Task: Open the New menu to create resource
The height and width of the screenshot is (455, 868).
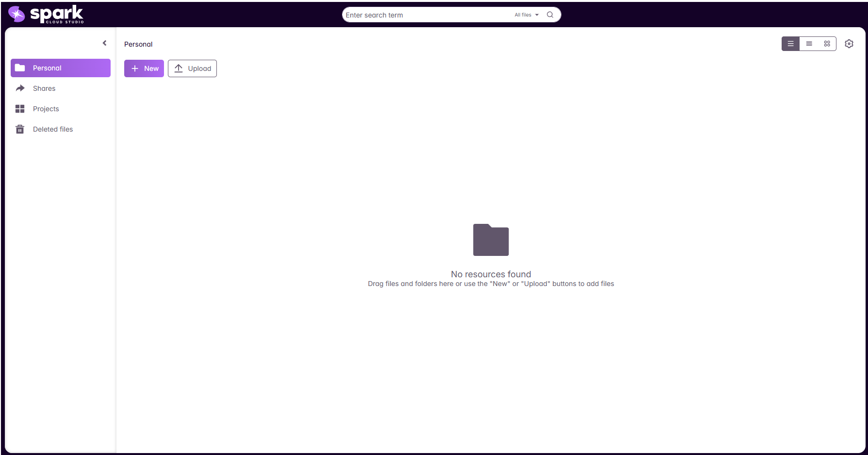Action: pos(144,68)
